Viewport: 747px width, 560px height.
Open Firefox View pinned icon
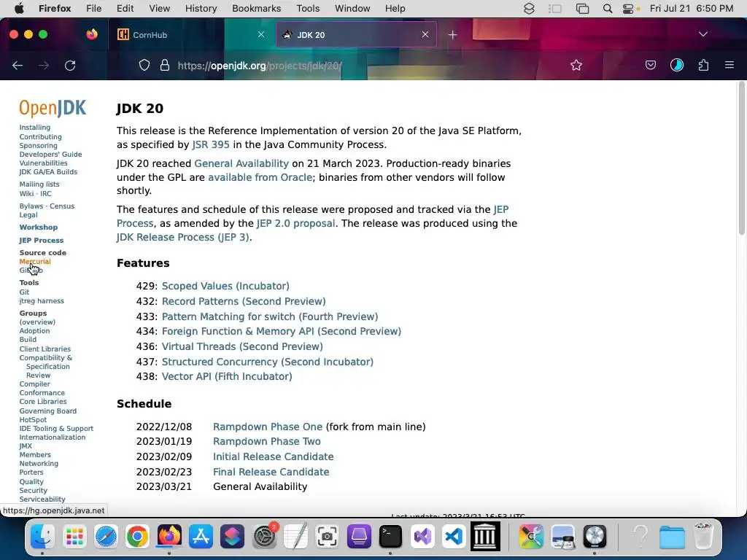point(92,34)
